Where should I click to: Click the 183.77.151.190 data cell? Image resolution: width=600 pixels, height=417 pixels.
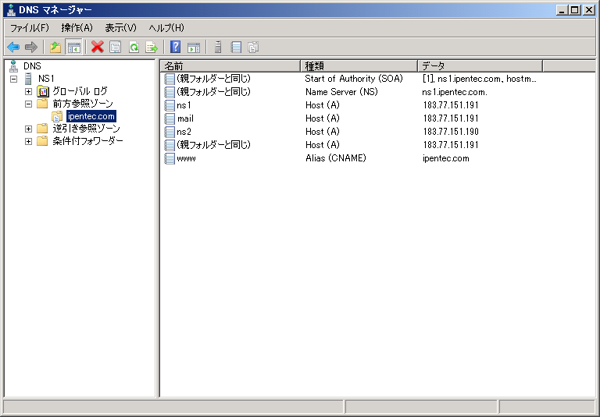pyautogui.click(x=451, y=132)
